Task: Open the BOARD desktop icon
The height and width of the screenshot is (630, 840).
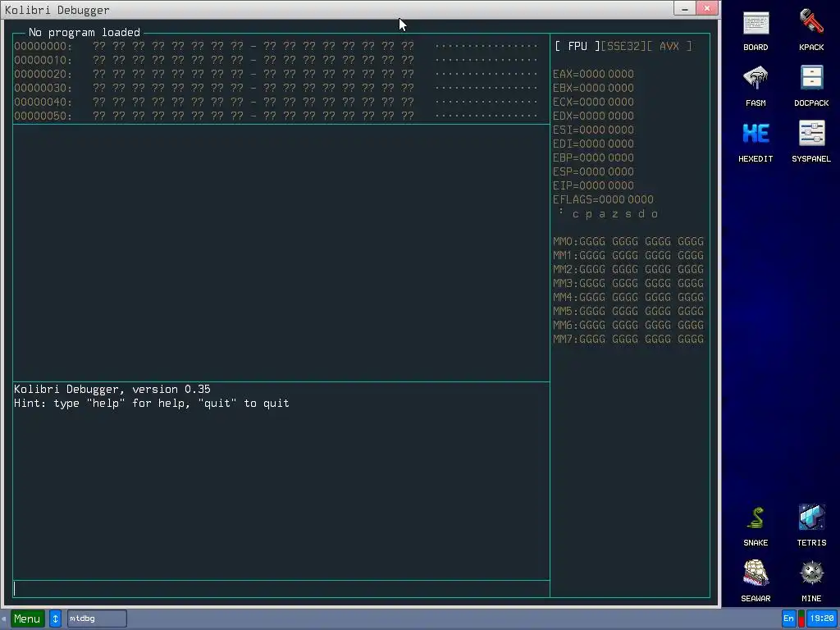Action: (756, 31)
